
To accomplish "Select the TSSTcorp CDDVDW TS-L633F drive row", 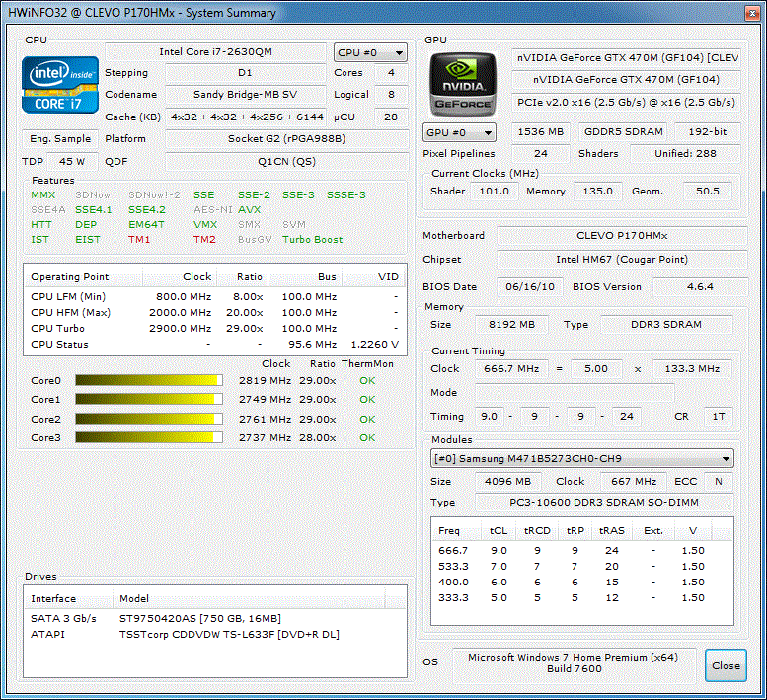I will click(x=215, y=635).
